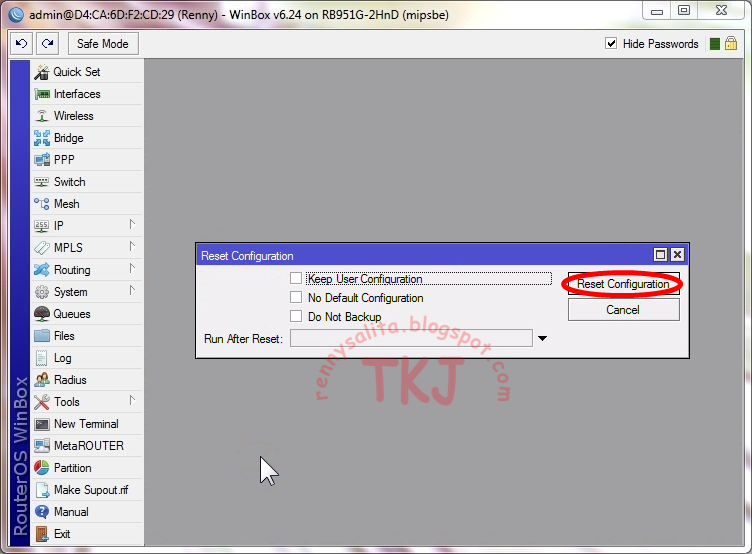Click the Queues tree icon

[42, 314]
